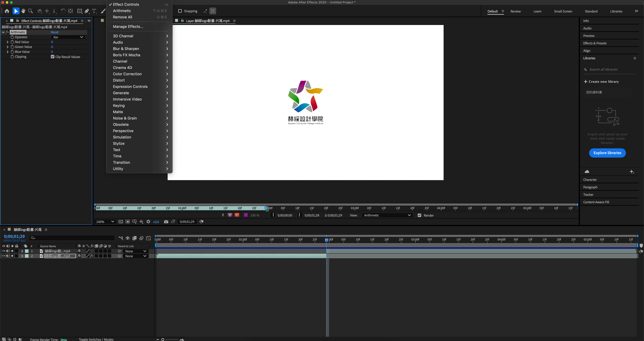Select the Pan camera tool
644x341 pixels.
click(47, 11)
